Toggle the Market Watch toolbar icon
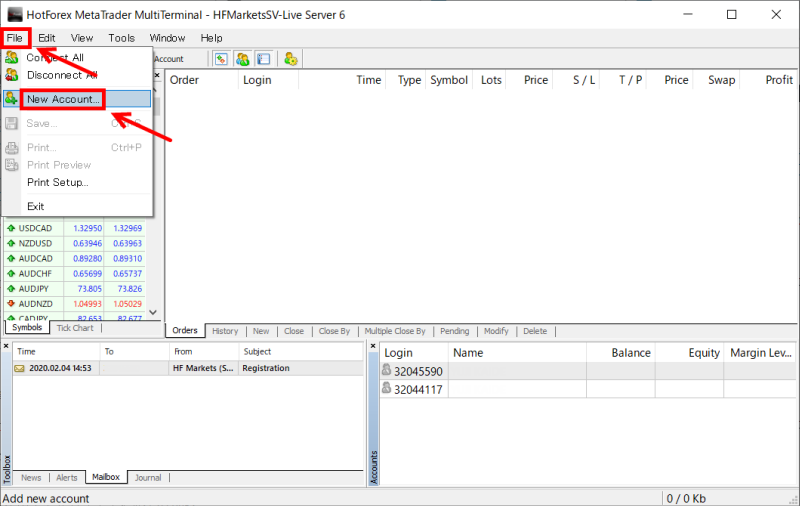 (x=221, y=59)
